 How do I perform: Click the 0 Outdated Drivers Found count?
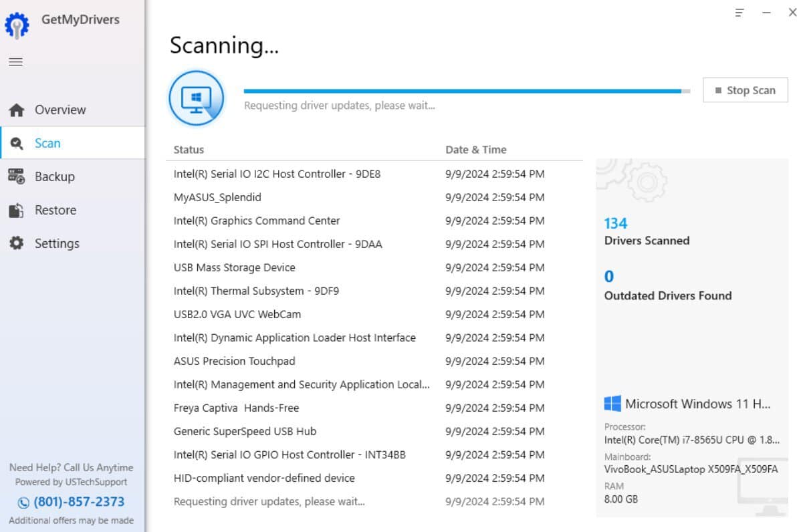609,277
